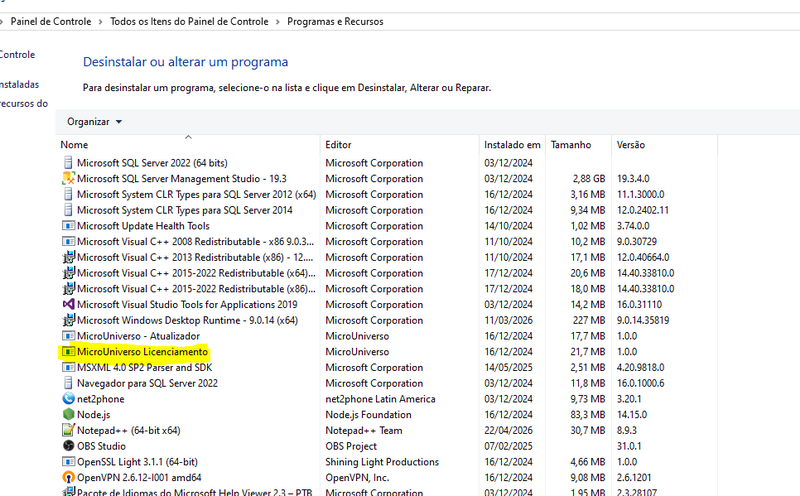Screen dimensions: 800x496
Task: Sort list by Editor column header
Action: coord(400,145)
